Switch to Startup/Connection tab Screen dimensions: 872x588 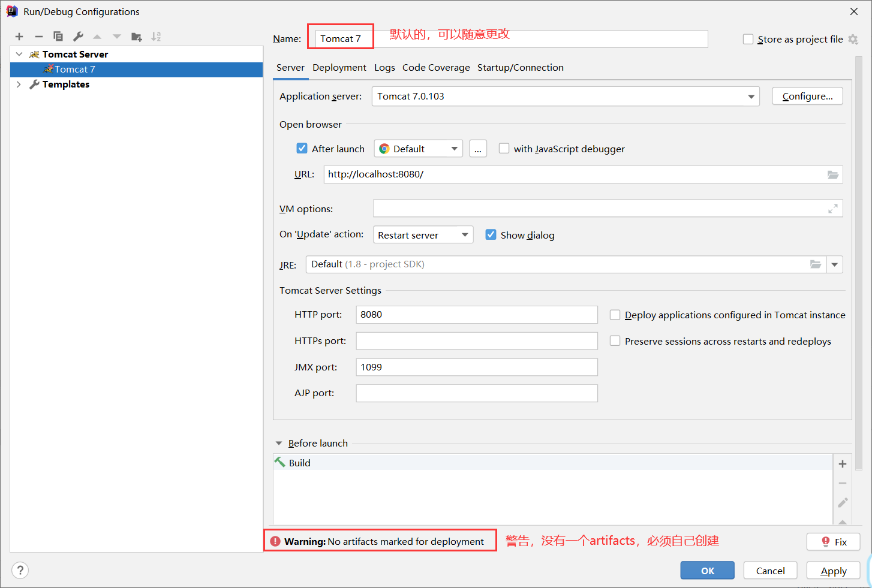coord(521,68)
